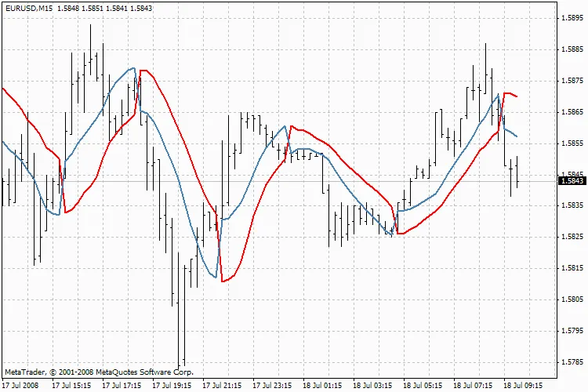Select the 17 Jul 19:15 time label
This screenshot has width=588, height=392.
point(172,386)
